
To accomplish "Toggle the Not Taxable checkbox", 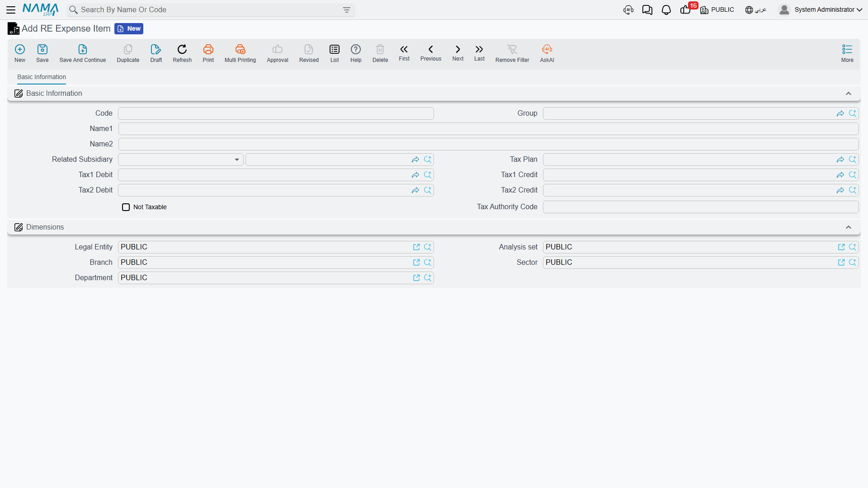I will click(126, 207).
